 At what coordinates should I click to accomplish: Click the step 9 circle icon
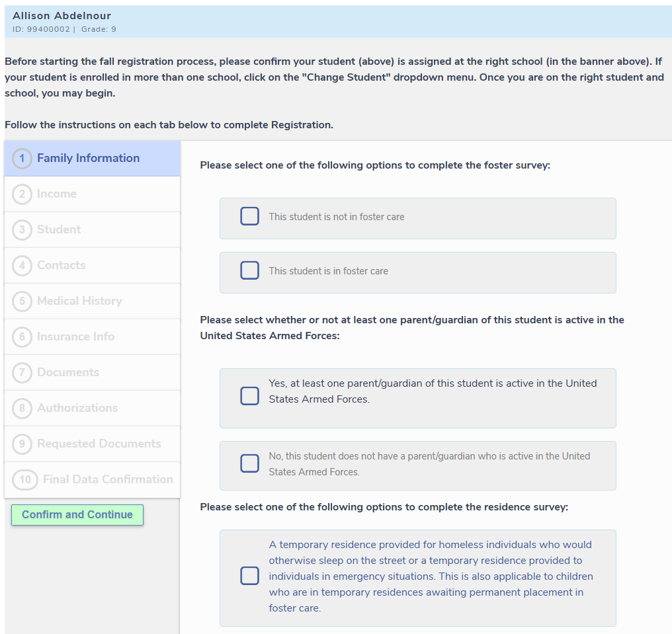[x=22, y=444]
